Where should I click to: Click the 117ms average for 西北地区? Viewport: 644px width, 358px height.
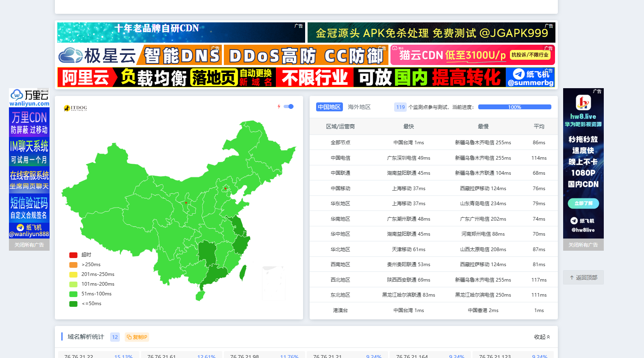(x=539, y=280)
